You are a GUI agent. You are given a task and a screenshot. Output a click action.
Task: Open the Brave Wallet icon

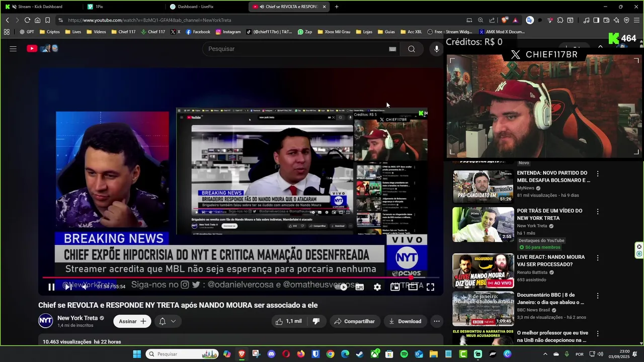point(606,20)
